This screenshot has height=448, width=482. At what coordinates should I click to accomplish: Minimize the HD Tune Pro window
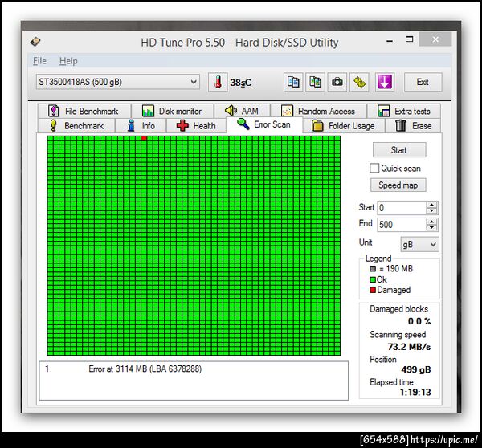pos(390,40)
